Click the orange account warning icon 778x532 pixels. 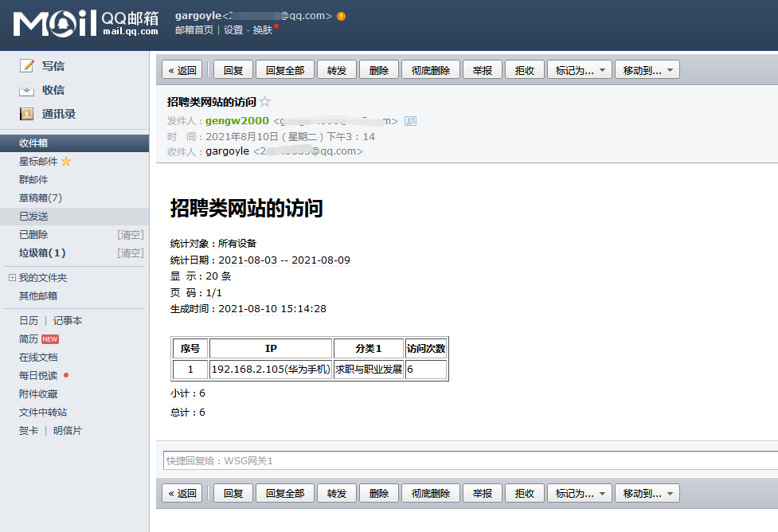click(x=342, y=16)
